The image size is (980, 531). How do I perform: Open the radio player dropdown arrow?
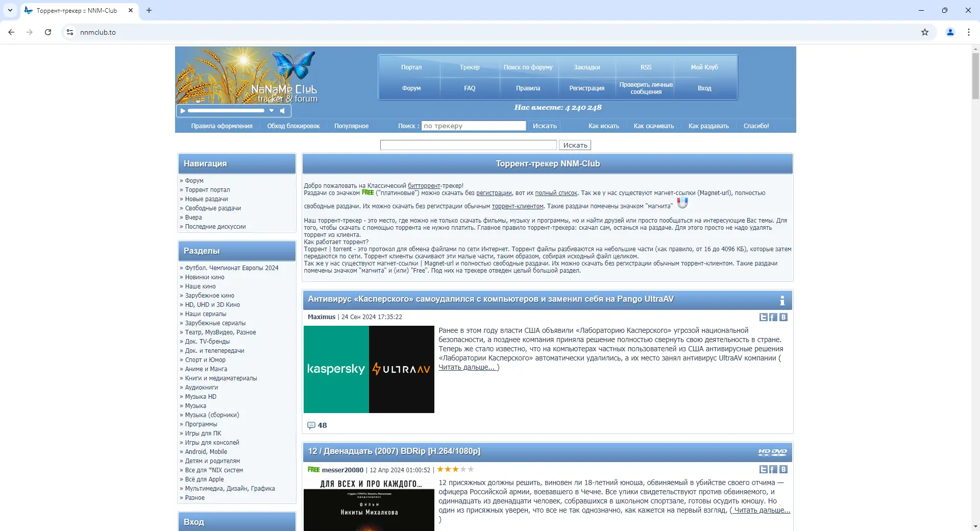(272, 111)
